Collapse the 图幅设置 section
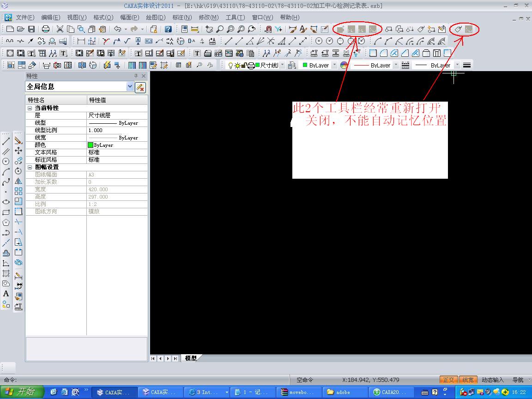Image resolution: width=532 pixels, height=399 pixels. click(x=30, y=167)
